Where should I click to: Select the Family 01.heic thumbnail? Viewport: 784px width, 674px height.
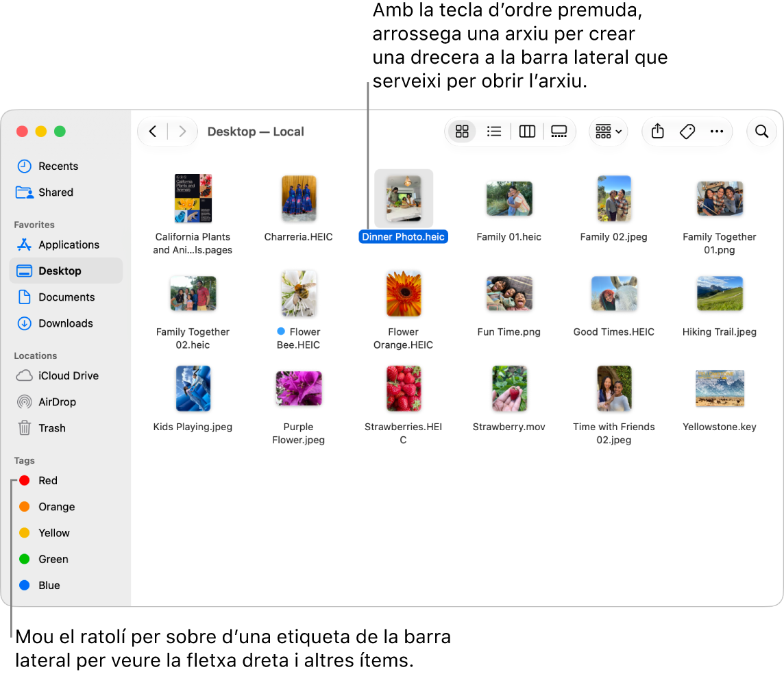coord(509,199)
